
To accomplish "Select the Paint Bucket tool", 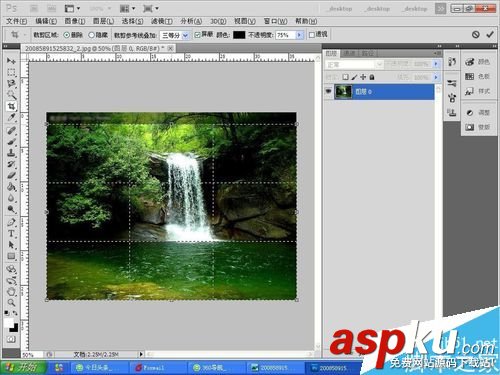I will tap(11, 187).
